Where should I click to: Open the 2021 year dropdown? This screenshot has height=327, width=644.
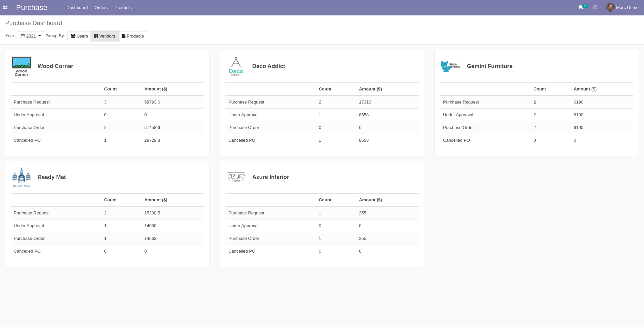coord(31,36)
